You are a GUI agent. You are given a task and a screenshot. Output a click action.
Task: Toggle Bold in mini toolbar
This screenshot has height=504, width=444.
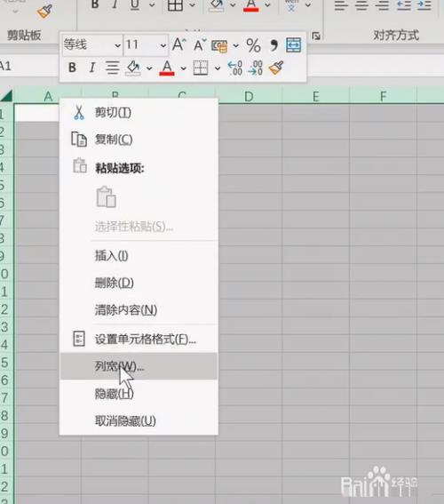pyautogui.click(x=73, y=68)
